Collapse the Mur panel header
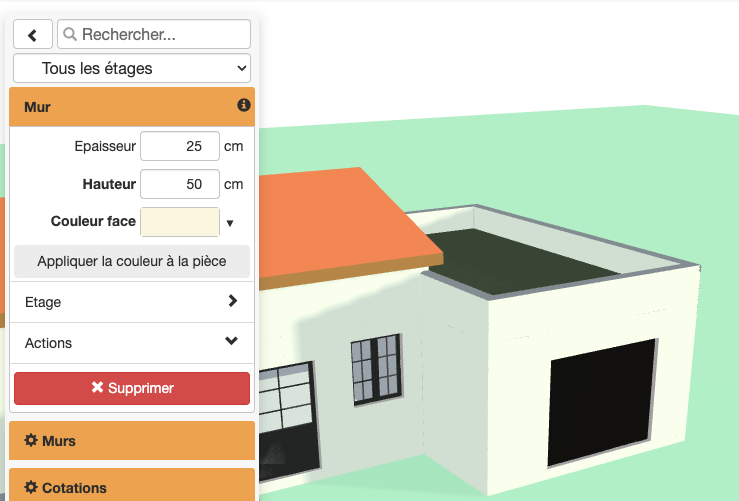The height and width of the screenshot is (501, 739). pyautogui.click(x=132, y=107)
